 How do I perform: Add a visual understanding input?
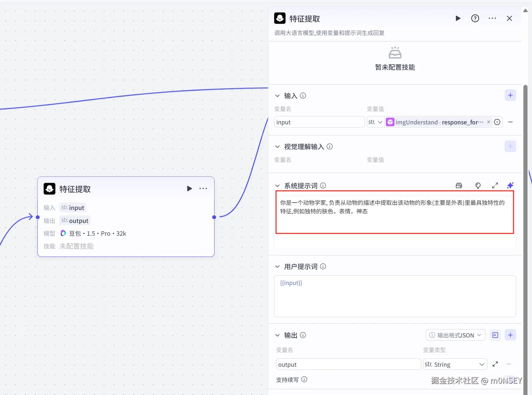tap(510, 146)
